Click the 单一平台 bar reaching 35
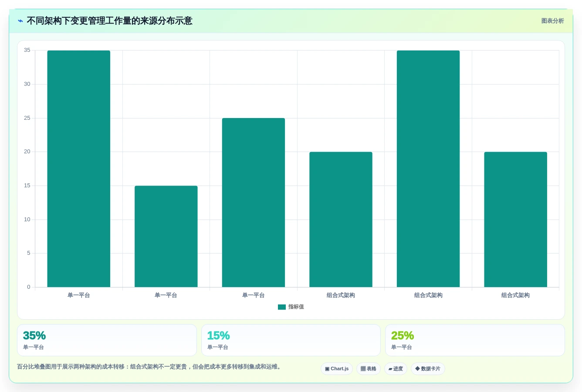The width and height of the screenshot is (582, 392). point(79,169)
